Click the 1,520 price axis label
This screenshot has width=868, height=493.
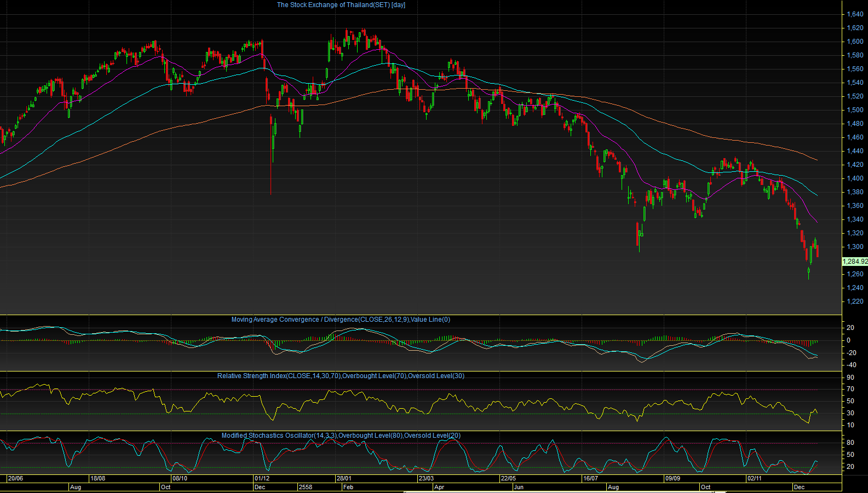(x=855, y=96)
